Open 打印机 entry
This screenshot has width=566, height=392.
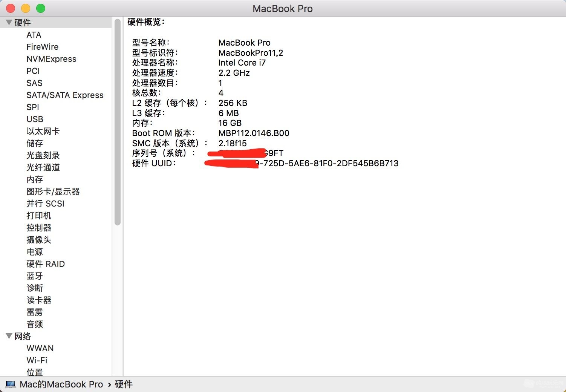tap(39, 216)
